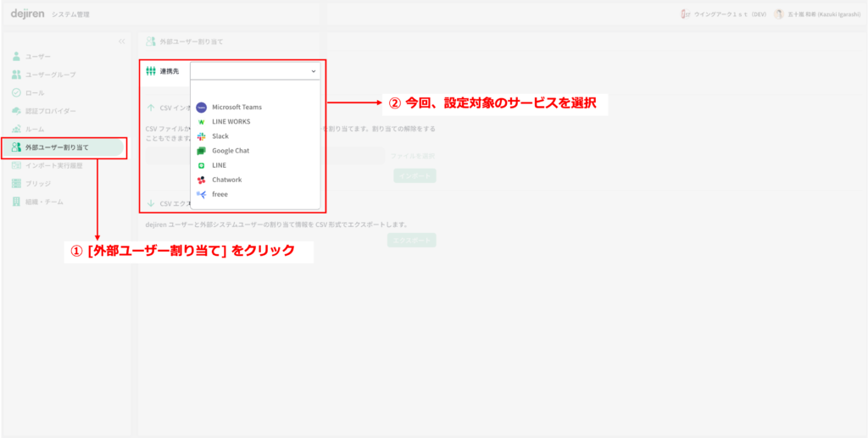Click the 連携先 sliders icon

[x=150, y=71]
